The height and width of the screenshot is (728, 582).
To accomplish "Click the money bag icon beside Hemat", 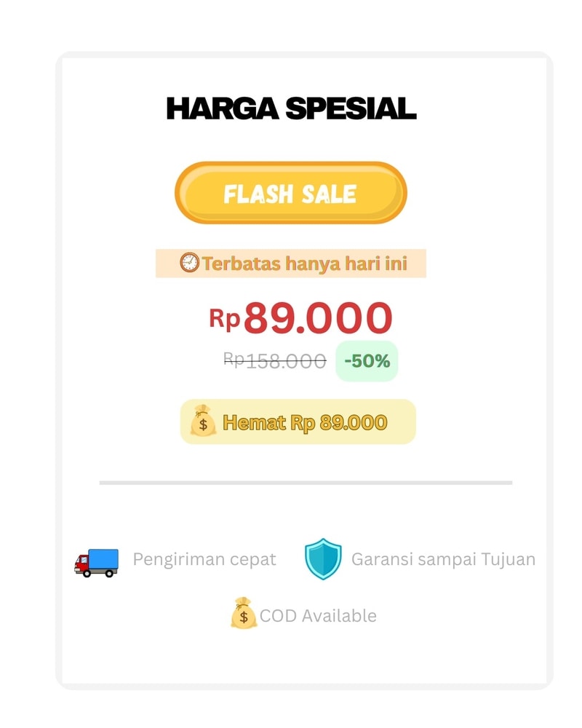I will click(x=203, y=422).
